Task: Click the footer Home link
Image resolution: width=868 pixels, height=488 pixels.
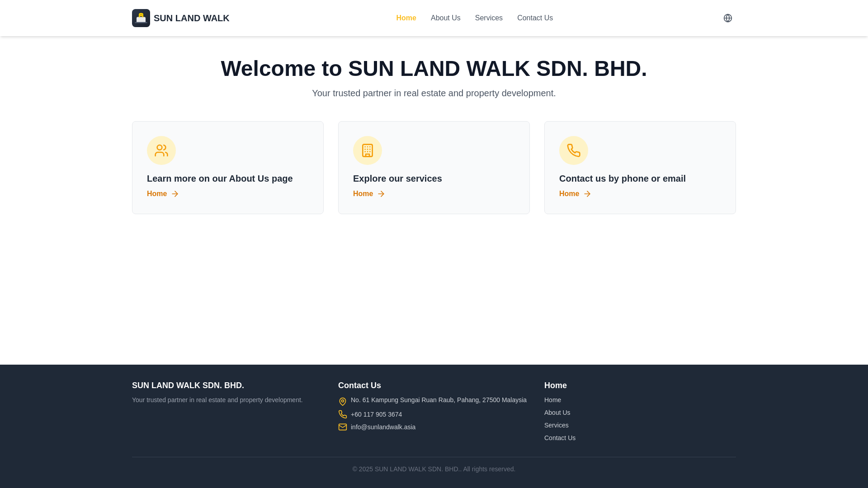Action: pos(552,400)
